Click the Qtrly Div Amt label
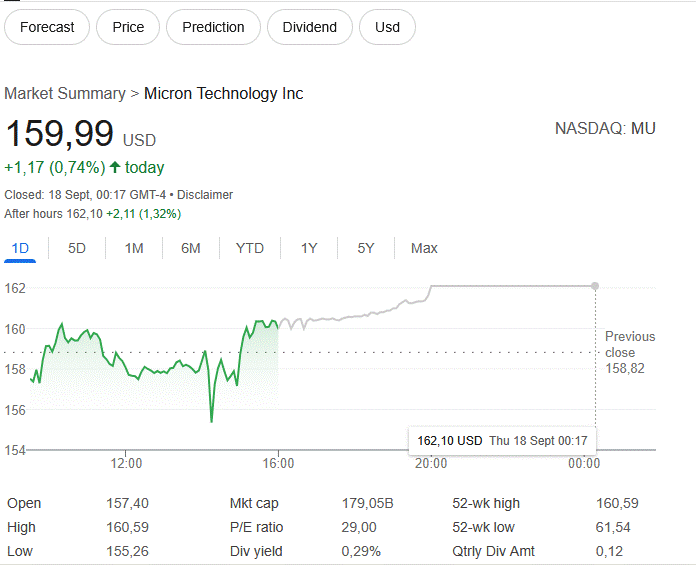Viewport: 696px width, 565px height. click(494, 551)
